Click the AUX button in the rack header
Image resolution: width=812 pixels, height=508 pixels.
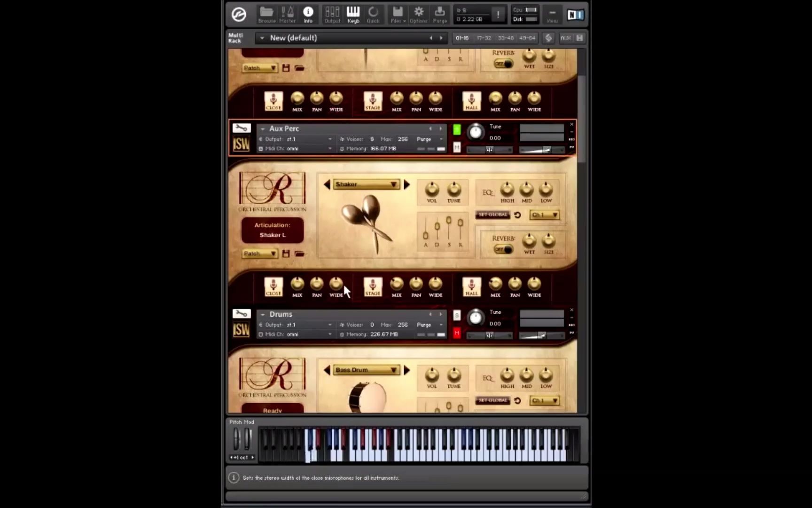[565, 38]
